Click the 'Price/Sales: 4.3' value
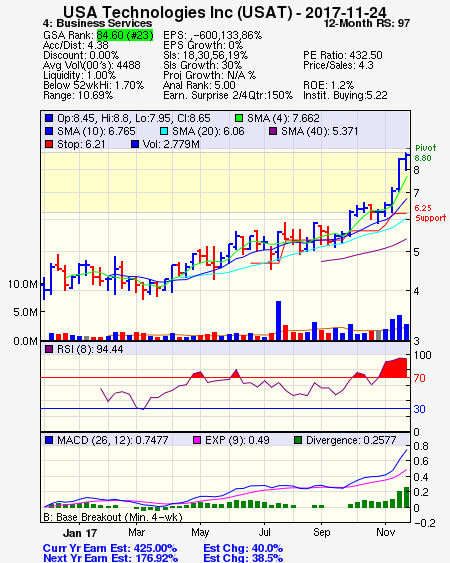 coord(338,65)
